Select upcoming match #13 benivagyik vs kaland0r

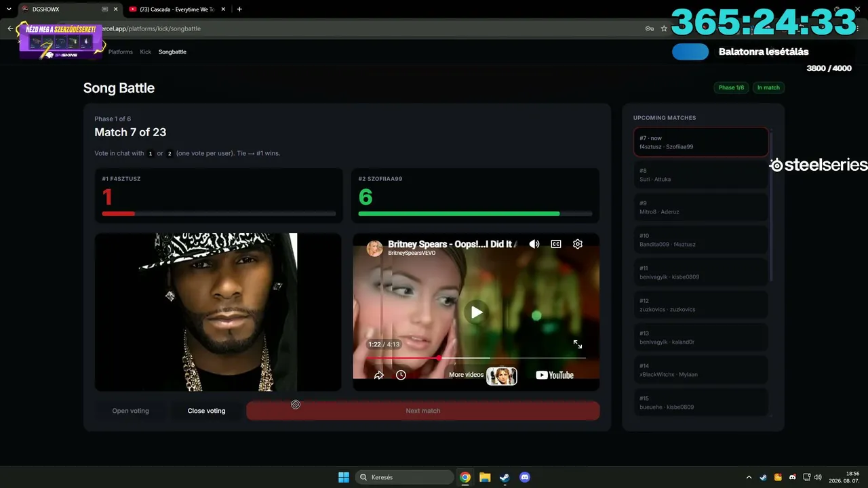point(701,338)
